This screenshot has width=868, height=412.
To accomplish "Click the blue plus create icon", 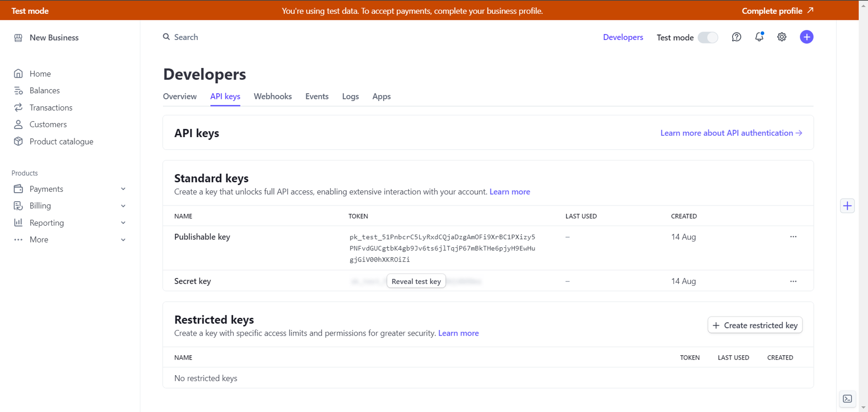I will coord(806,37).
